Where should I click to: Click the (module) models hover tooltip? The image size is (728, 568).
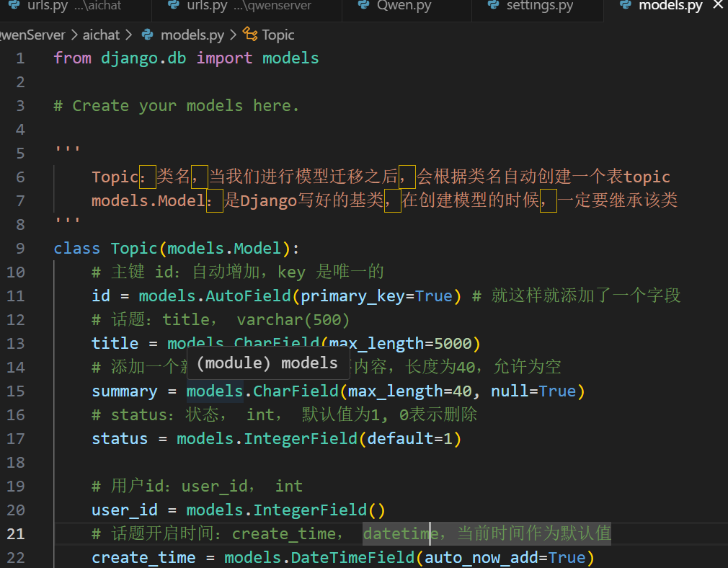[267, 363]
